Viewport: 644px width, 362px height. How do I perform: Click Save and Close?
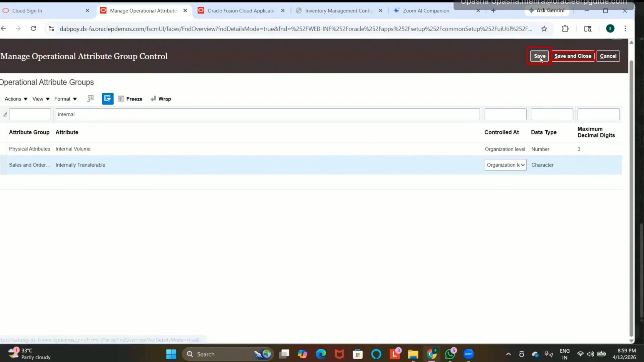click(573, 56)
